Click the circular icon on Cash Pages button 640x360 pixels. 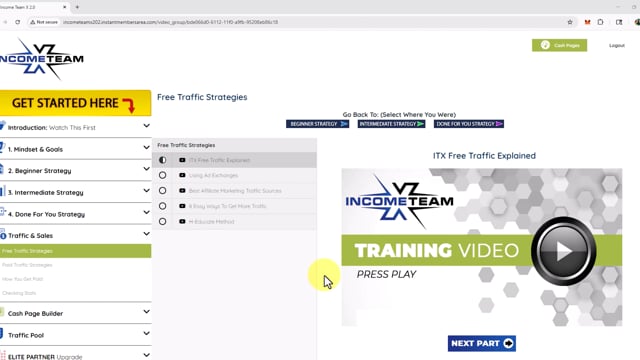point(545,45)
